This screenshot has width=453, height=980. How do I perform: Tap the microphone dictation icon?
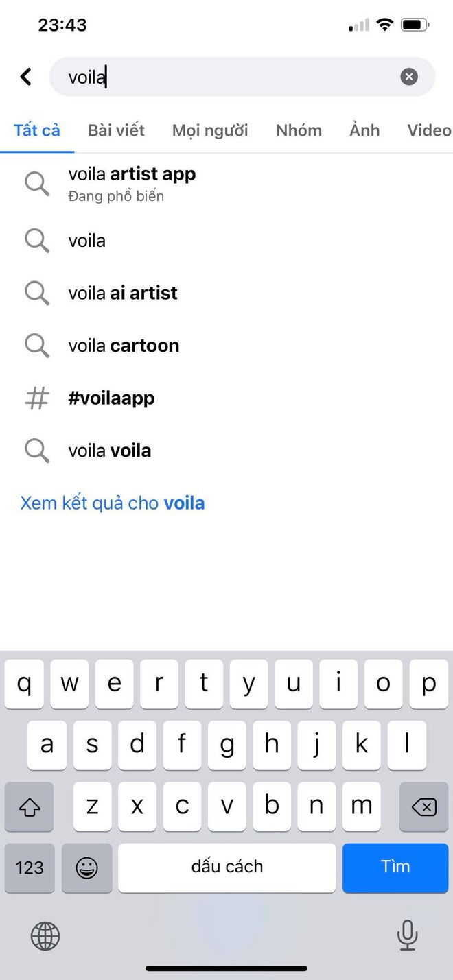point(408,935)
